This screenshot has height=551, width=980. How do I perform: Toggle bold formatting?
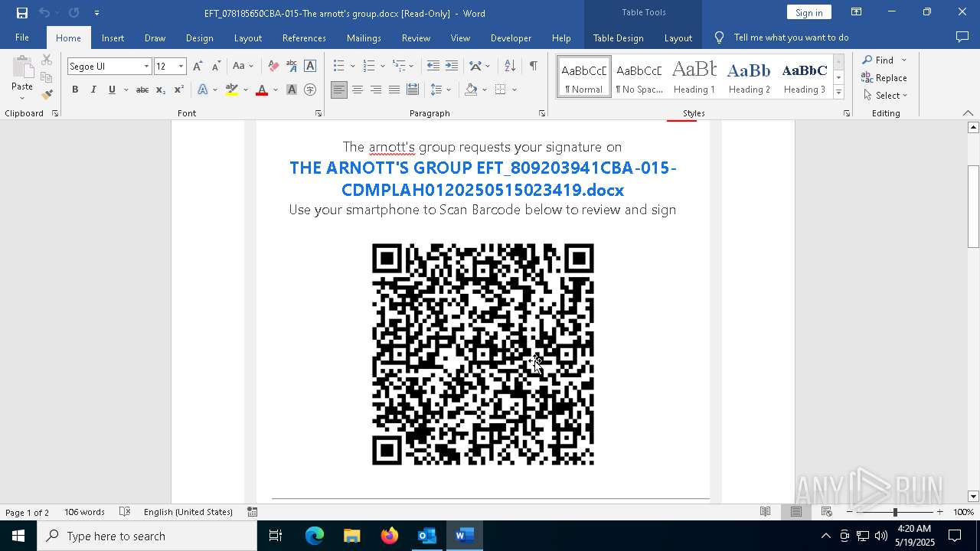75,90
